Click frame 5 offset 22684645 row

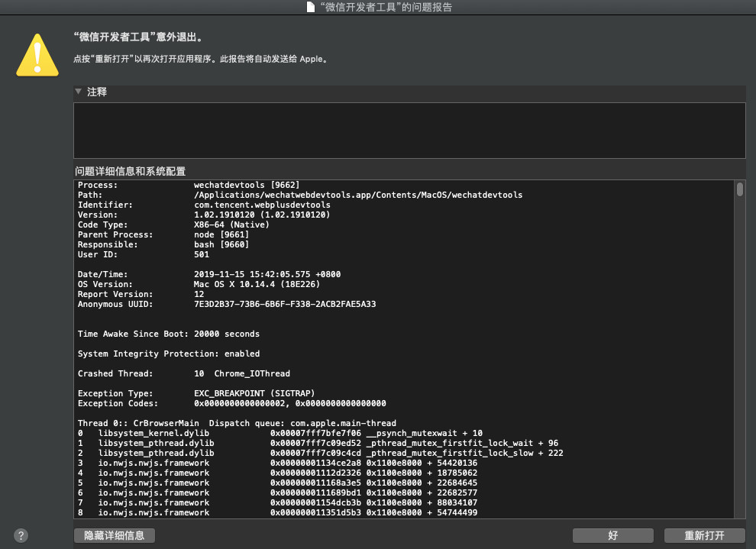278,483
